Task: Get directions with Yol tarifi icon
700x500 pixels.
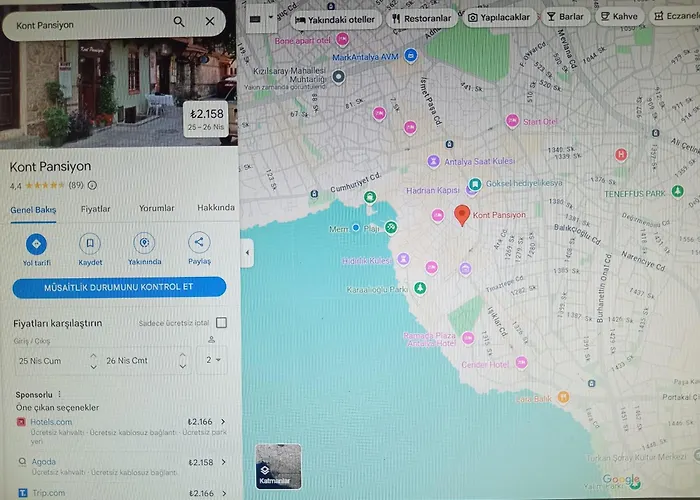Action: pyautogui.click(x=37, y=244)
